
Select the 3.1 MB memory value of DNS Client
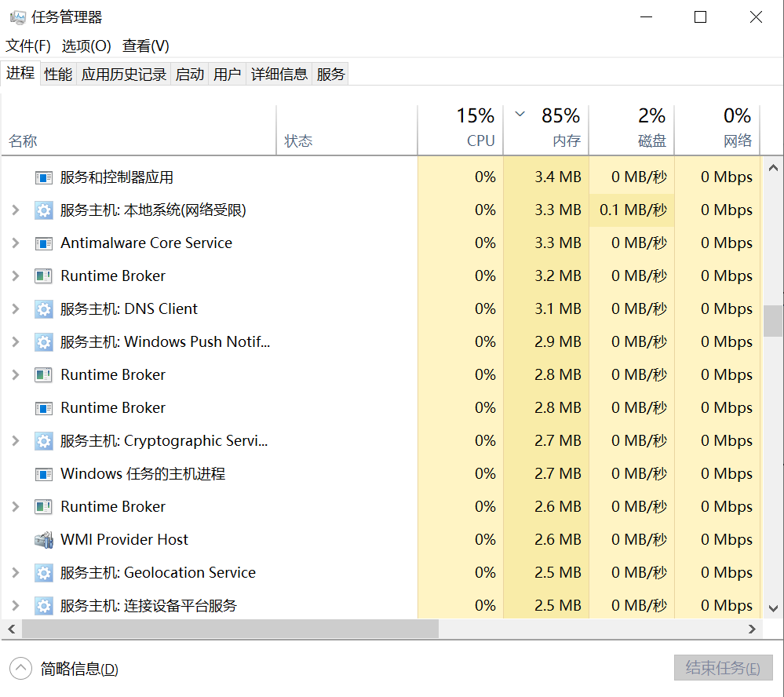[x=557, y=309]
